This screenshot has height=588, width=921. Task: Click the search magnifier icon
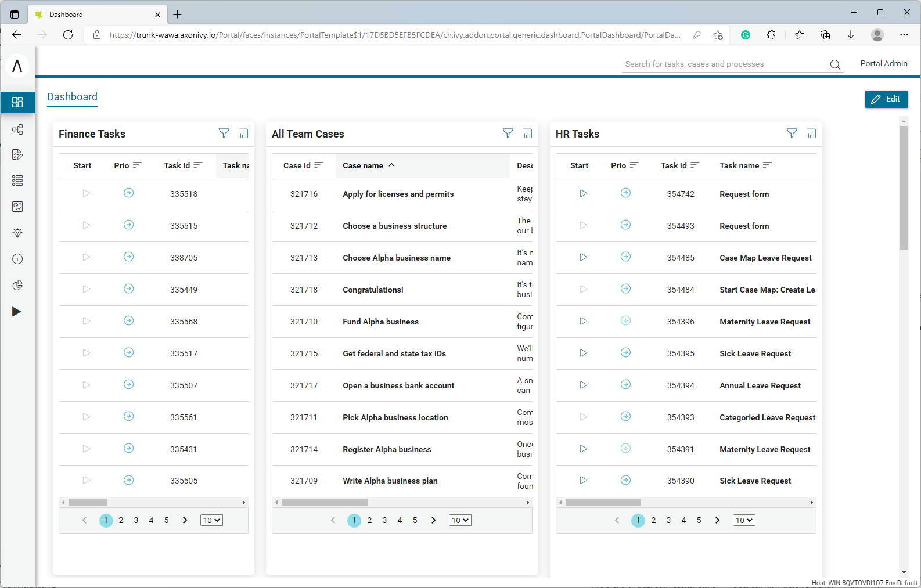point(835,64)
